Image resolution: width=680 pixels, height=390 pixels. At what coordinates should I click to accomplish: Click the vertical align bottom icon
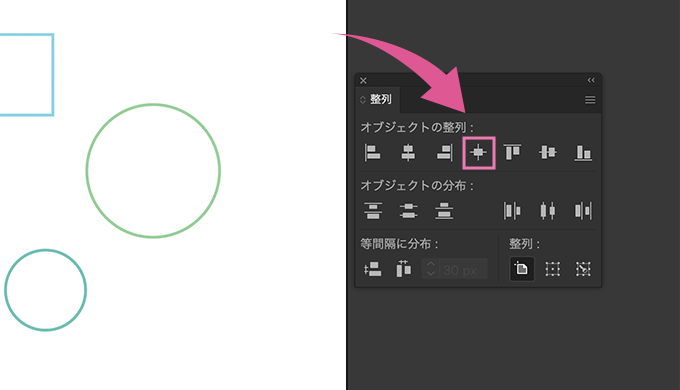(583, 153)
